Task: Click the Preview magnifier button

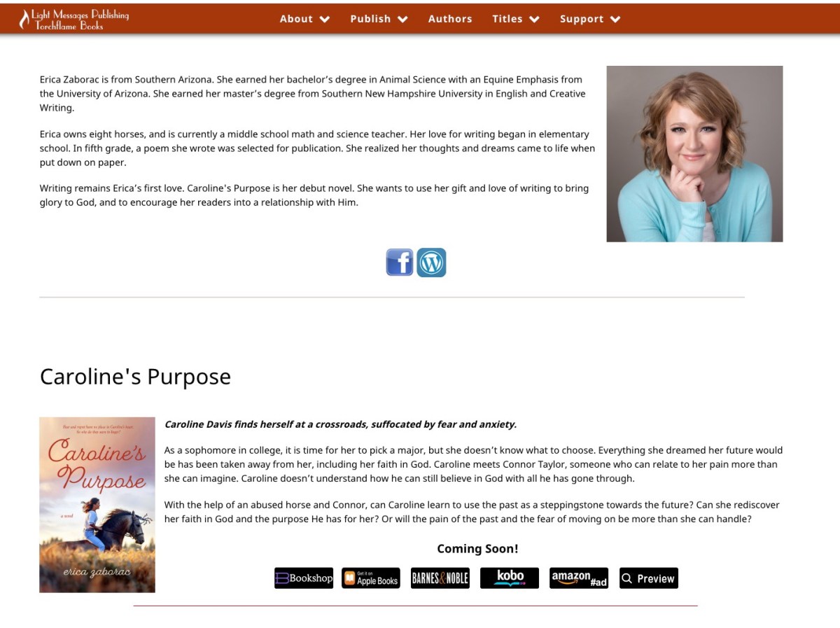Action: (x=649, y=578)
